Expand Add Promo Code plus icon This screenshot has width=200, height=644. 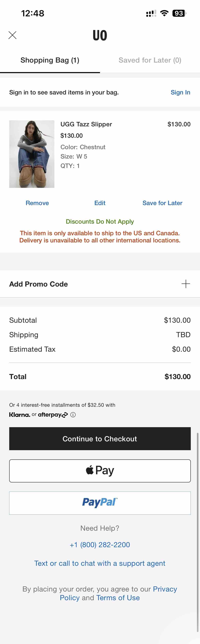186,284
